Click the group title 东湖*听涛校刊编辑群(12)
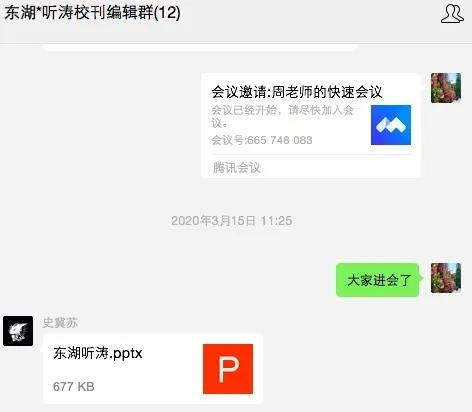The height and width of the screenshot is (412, 472). [x=93, y=13]
